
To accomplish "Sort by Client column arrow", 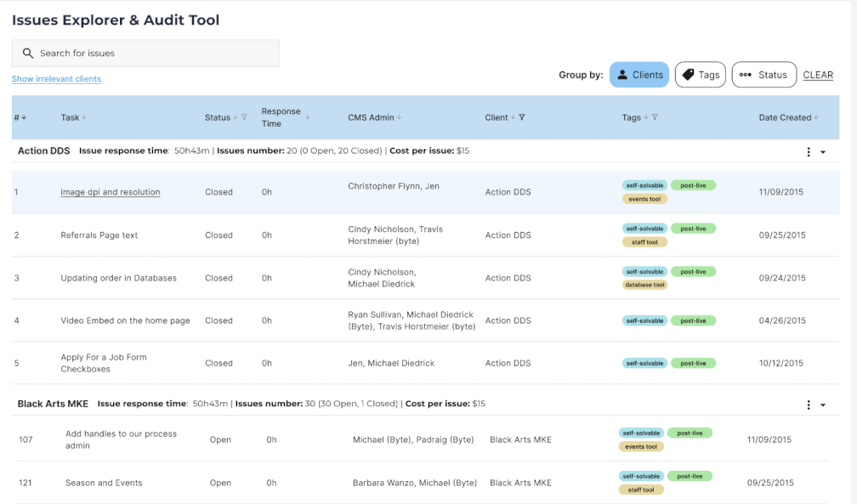I will [513, 117].
